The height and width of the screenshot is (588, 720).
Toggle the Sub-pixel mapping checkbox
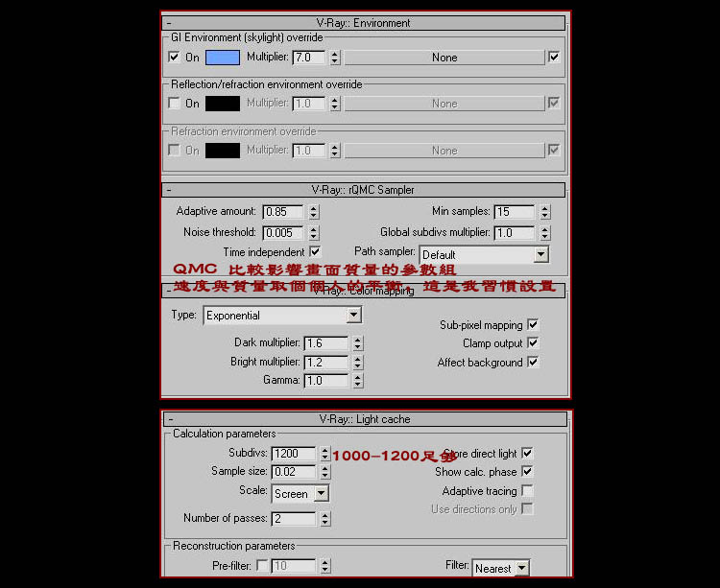(x=533, y=325)
